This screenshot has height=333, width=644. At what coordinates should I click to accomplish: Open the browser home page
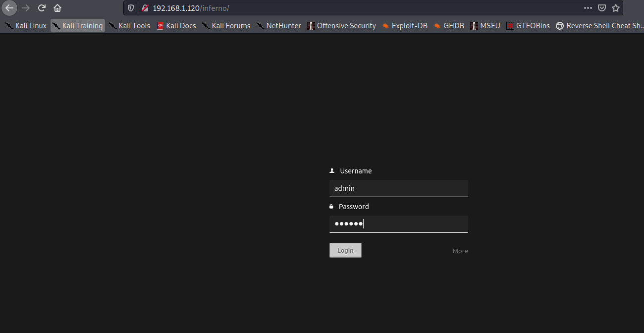[57, 8]
